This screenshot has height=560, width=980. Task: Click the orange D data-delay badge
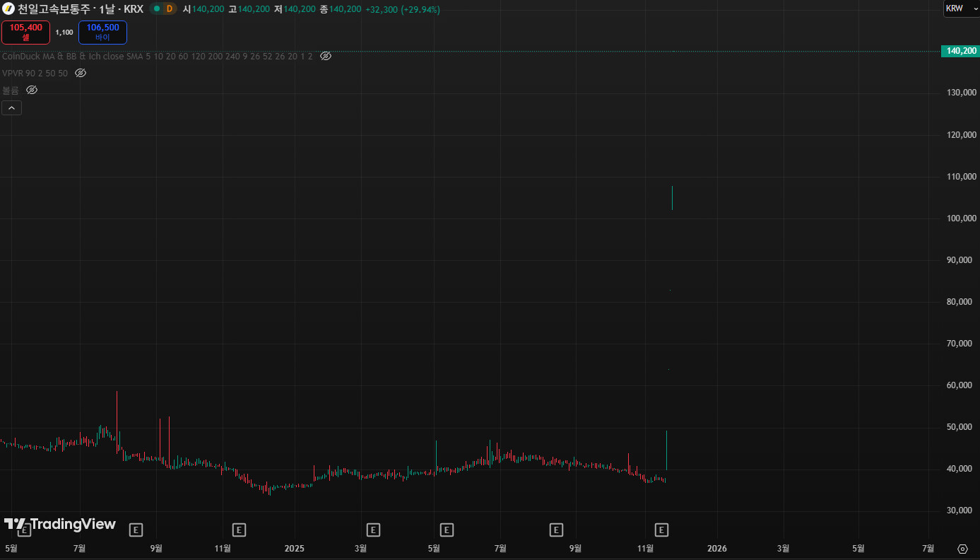(169, 9)
